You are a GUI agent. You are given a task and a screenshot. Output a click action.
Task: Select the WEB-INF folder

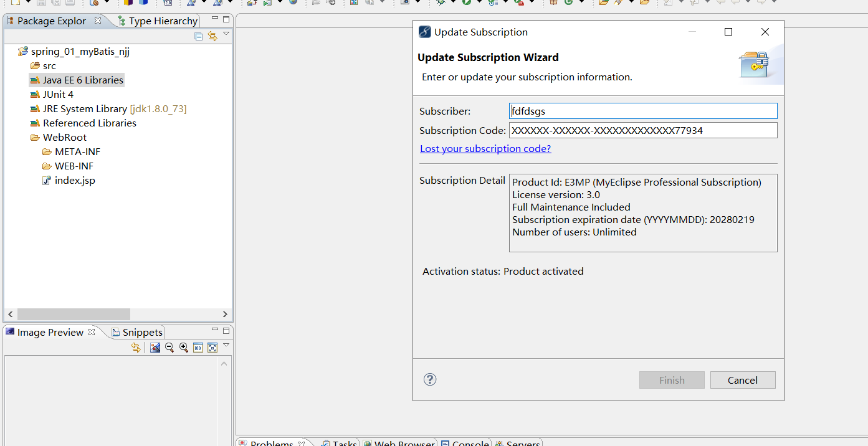point(74,166)
